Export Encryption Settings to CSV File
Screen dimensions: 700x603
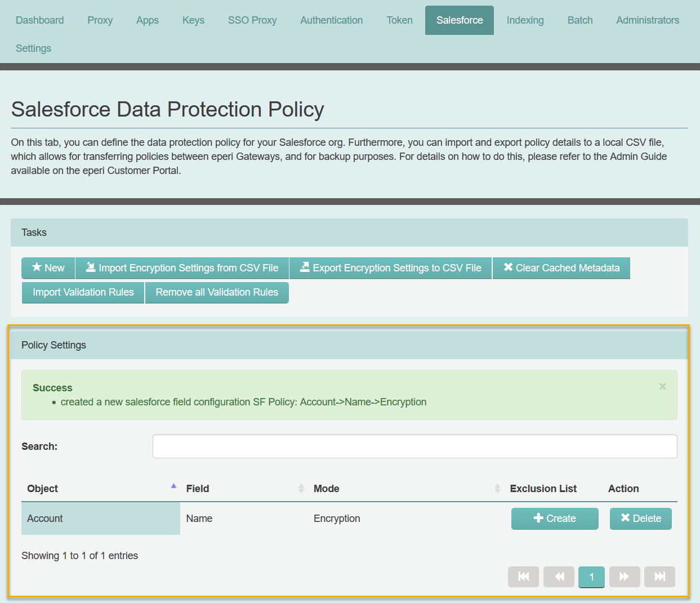coord(391,268)
